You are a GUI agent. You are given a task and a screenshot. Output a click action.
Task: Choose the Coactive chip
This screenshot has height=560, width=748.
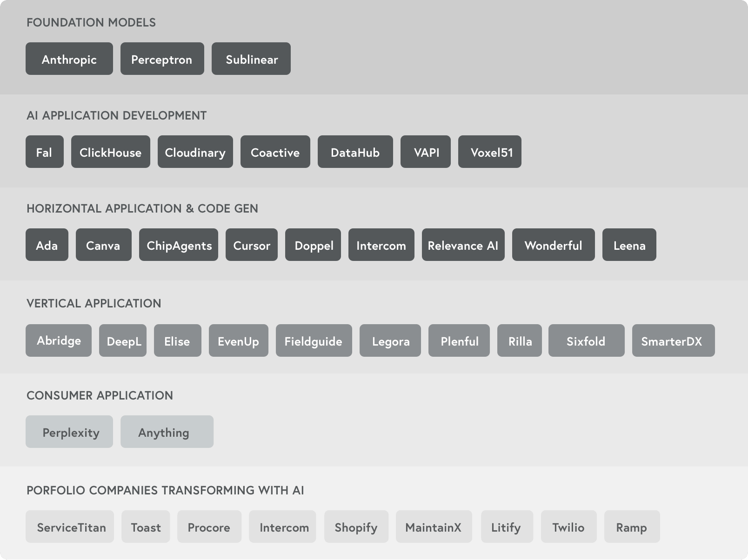click(x=275, y=152)
